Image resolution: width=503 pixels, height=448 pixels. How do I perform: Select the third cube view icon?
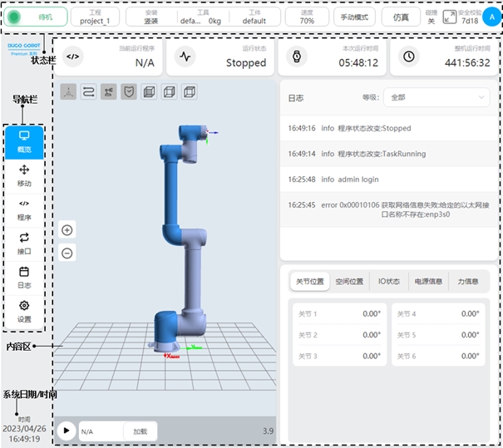click(190, 92)
